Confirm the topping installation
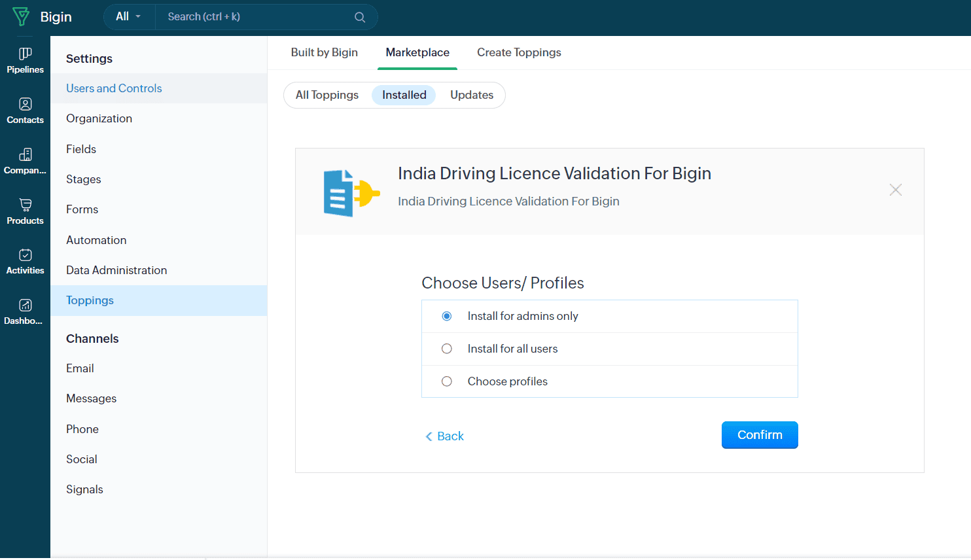 (x=760, y=435)
